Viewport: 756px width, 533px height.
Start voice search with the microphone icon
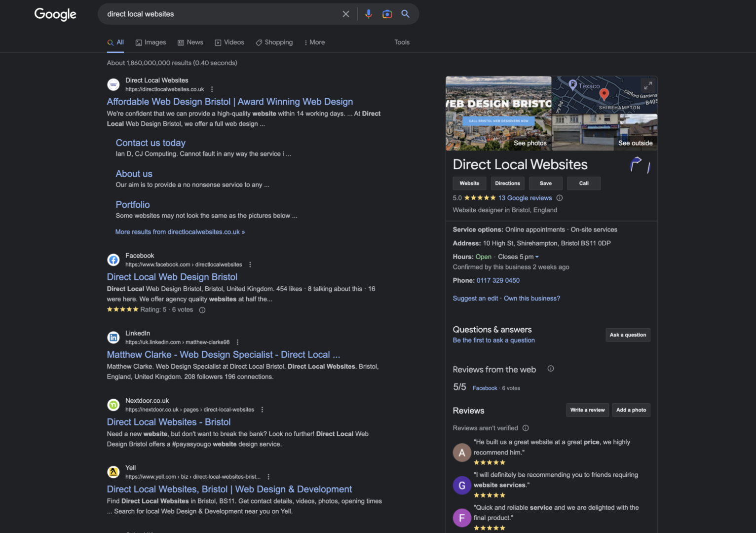369,14
